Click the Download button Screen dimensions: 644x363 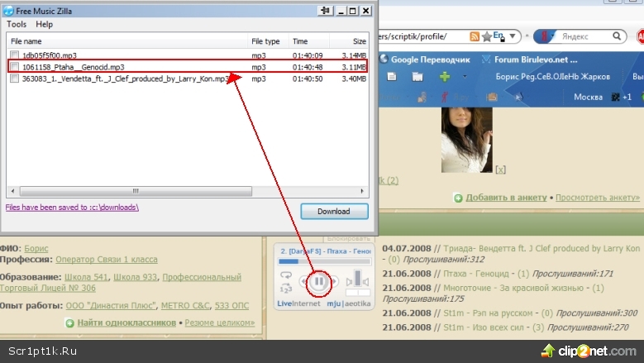[x=334, y=212]
